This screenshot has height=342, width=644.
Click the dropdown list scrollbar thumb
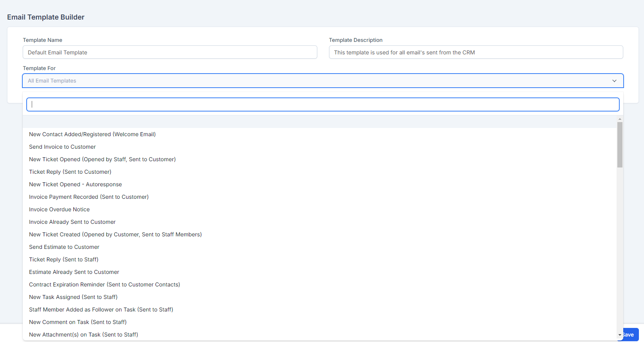[620, 145]
